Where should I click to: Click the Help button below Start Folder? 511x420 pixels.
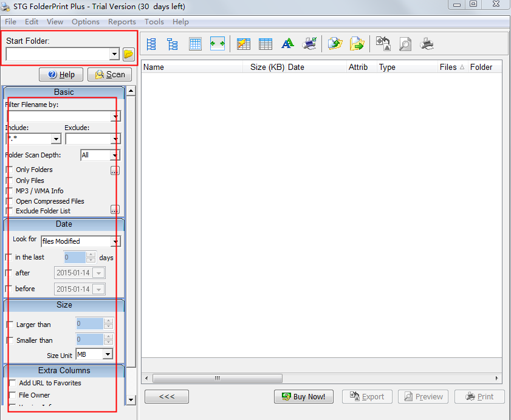[x=61, y=75]
